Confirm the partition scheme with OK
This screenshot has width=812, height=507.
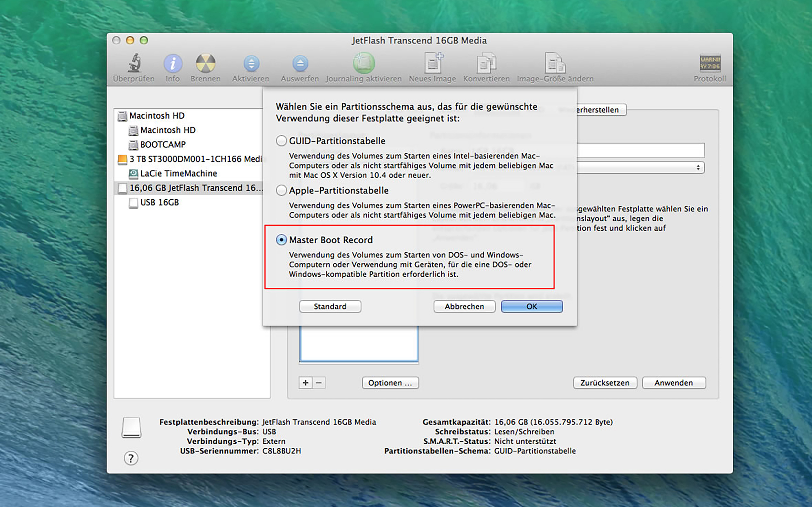click(x=532, y=306)
